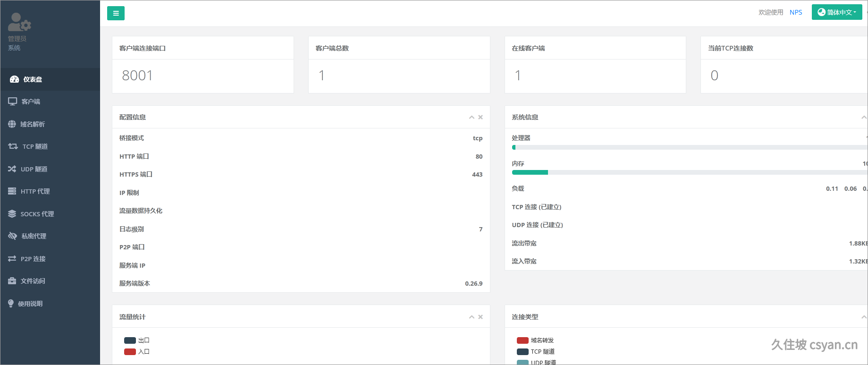Click the globe icon for 域名解析
The width and height of the screenshot is (868, 365).
(12, 124)
